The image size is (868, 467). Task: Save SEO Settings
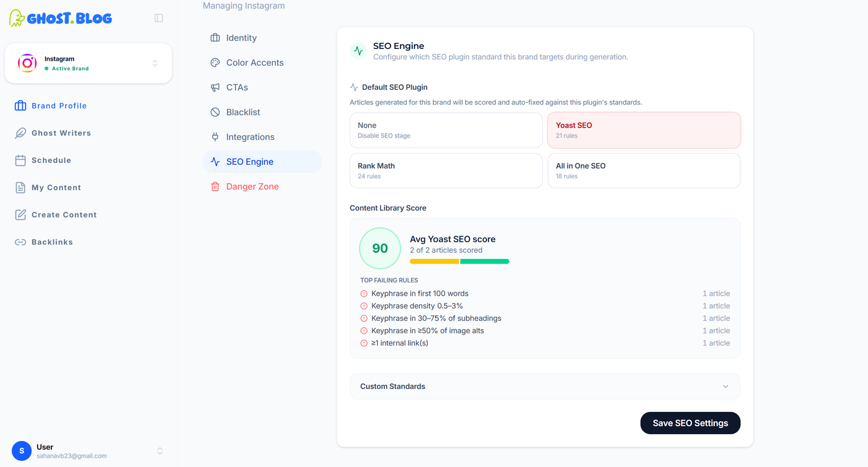click(690, 423)
